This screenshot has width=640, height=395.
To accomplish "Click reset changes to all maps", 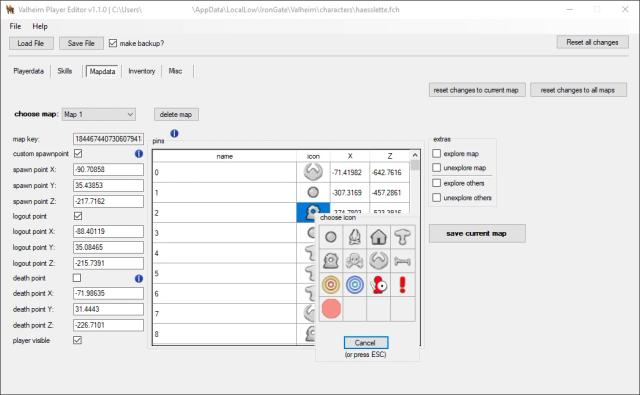I will point(578,90).
